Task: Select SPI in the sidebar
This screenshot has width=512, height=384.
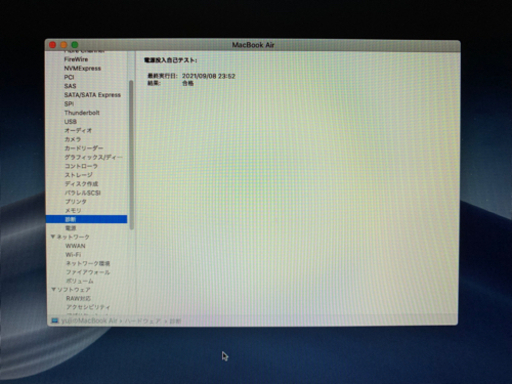Action: pyautogui.click(x=69, y=104)
